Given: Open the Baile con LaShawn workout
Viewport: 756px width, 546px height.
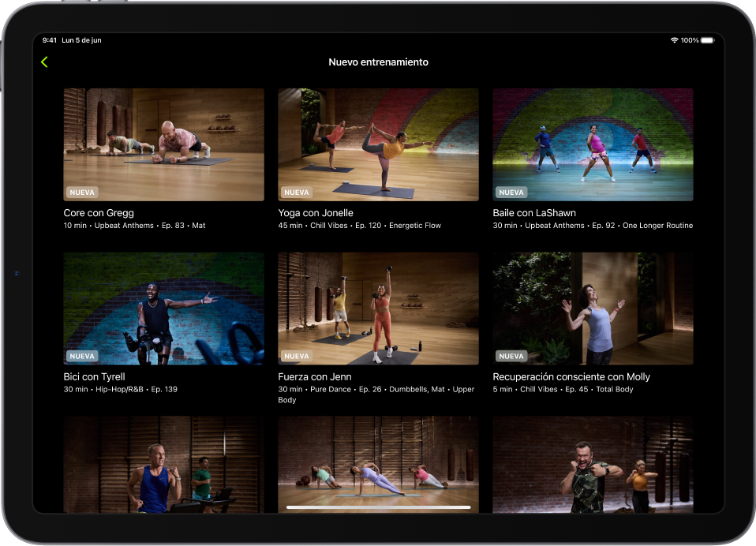Looking at the screenshot, I should point(593,144).
